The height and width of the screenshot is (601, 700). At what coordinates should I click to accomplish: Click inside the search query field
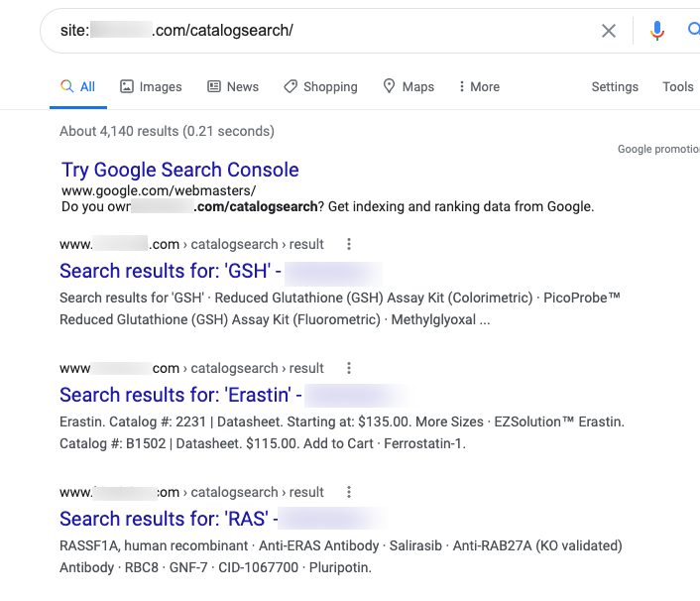[397, 30]
